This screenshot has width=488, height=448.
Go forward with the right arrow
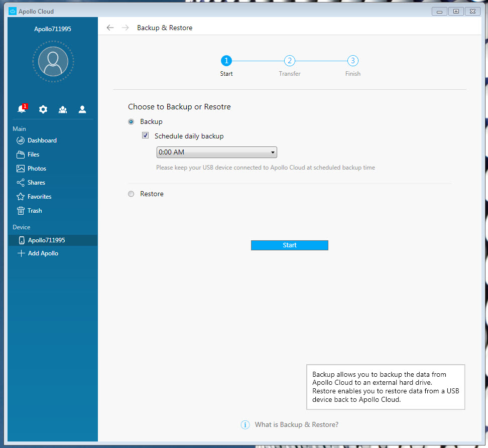pyautogui.click(x=125, y=28)
